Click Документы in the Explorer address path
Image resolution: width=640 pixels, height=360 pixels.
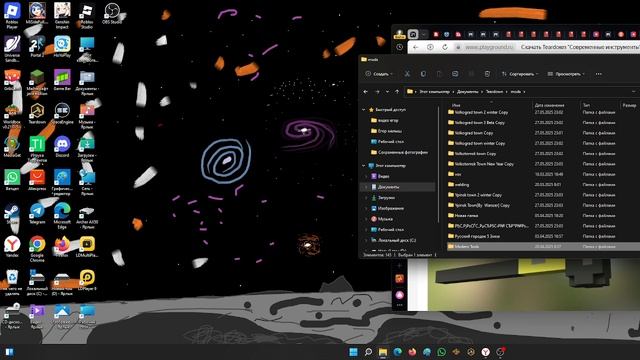[468, 92]
